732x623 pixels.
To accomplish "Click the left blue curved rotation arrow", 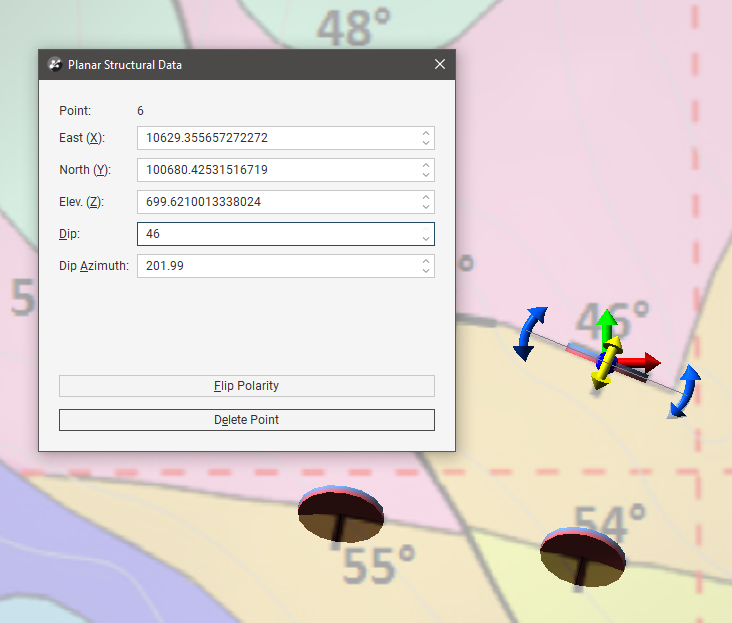I will (x=530, y=333).
